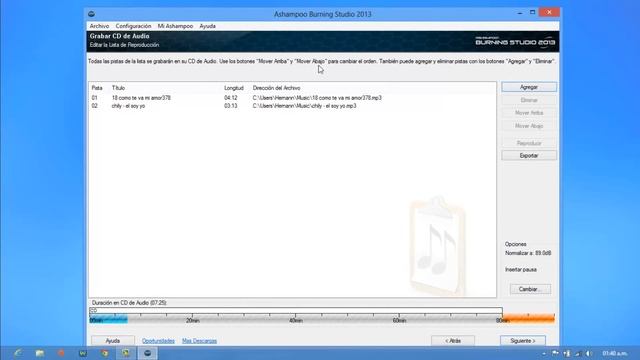Click file path of 'chily - el soy yo.mp3'
The height and width of the screenshot is (360, 640).
[304, 106]
